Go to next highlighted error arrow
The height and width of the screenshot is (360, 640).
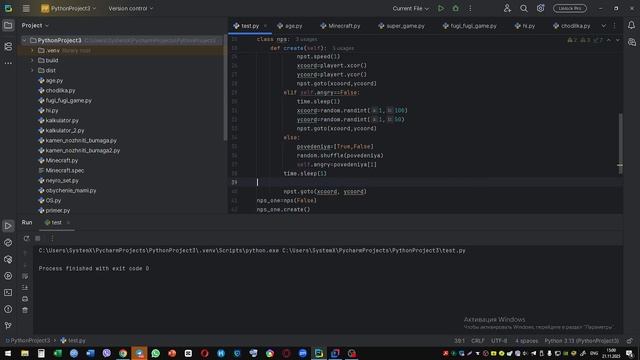(x=618, y=40)
